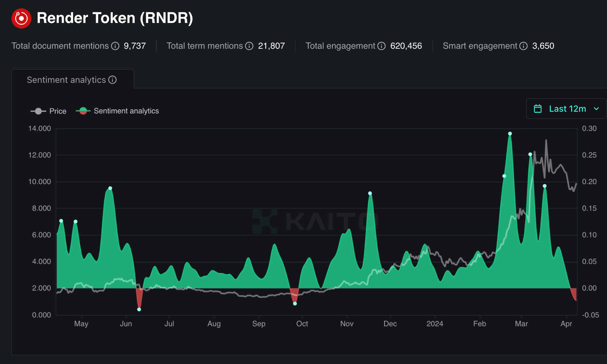Click the 9,737 document mentions value
Image resolution: width=607 pixels, height=364 pixels.
(135, 46)
